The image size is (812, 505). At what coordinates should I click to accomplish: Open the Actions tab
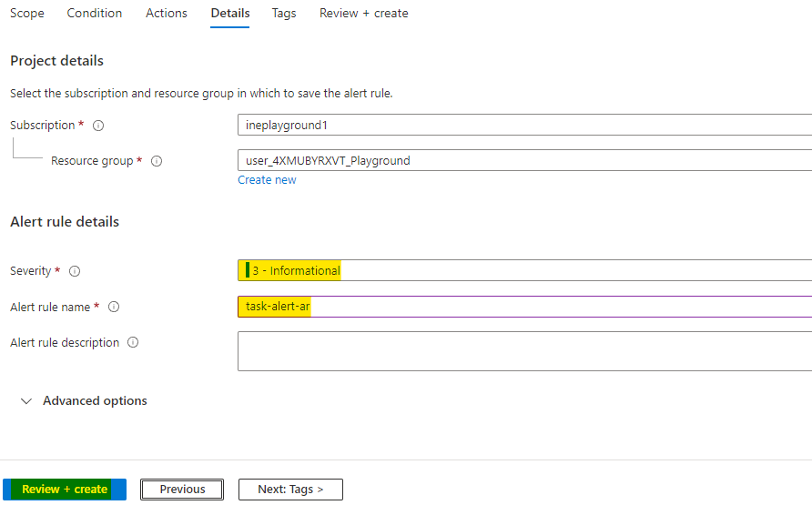point(167,14)
